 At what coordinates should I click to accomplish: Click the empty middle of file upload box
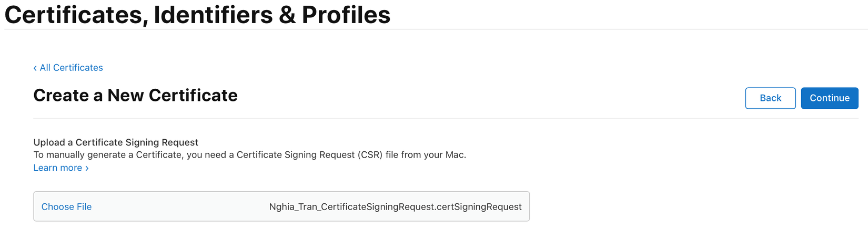click(179, 207)
